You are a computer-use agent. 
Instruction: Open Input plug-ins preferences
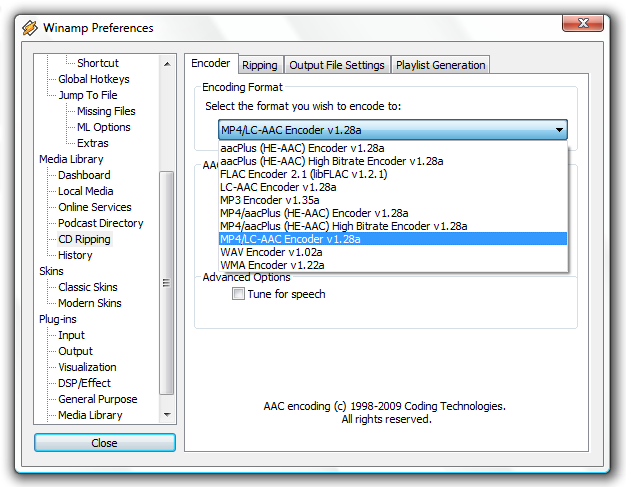71,335
